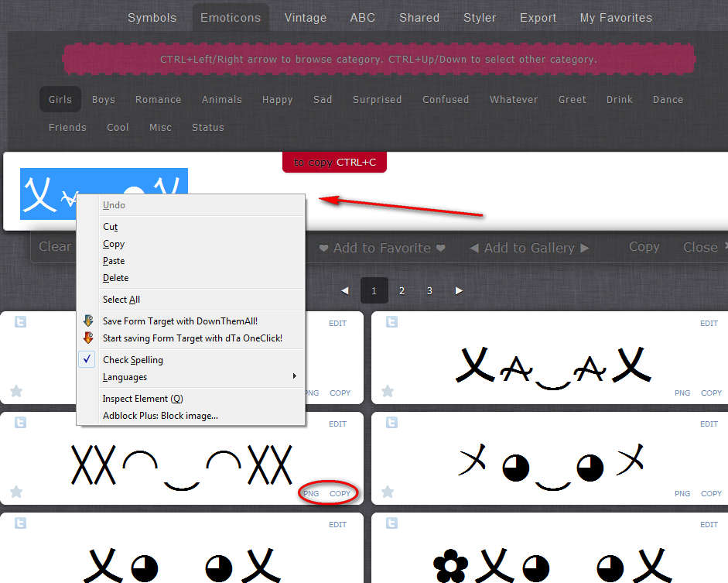Click the Twitter icon on the first top-left card
This screenshot has height=583, width=728.
click(x=20, y=321)
